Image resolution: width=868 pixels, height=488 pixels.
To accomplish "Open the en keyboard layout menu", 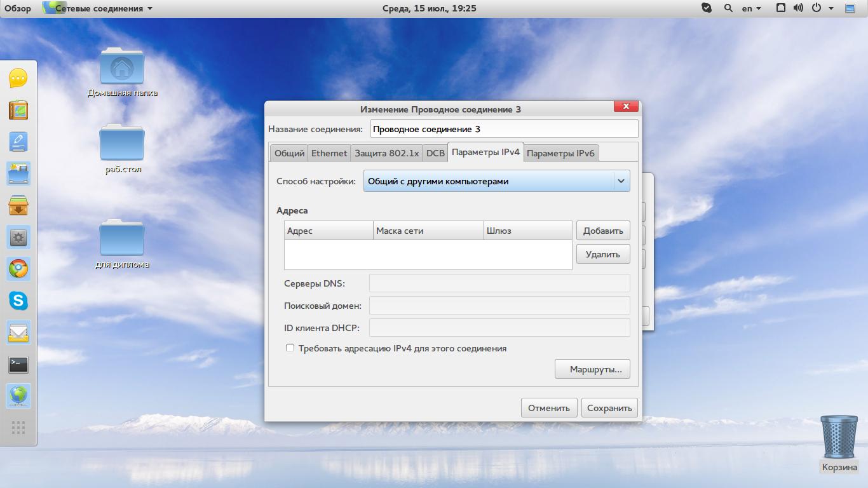I will tap(752, 8).
